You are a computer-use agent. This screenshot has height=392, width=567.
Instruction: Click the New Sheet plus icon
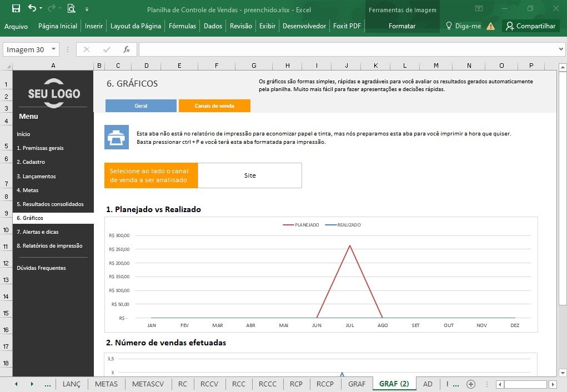pyautogui.click(x=471, y=384)
